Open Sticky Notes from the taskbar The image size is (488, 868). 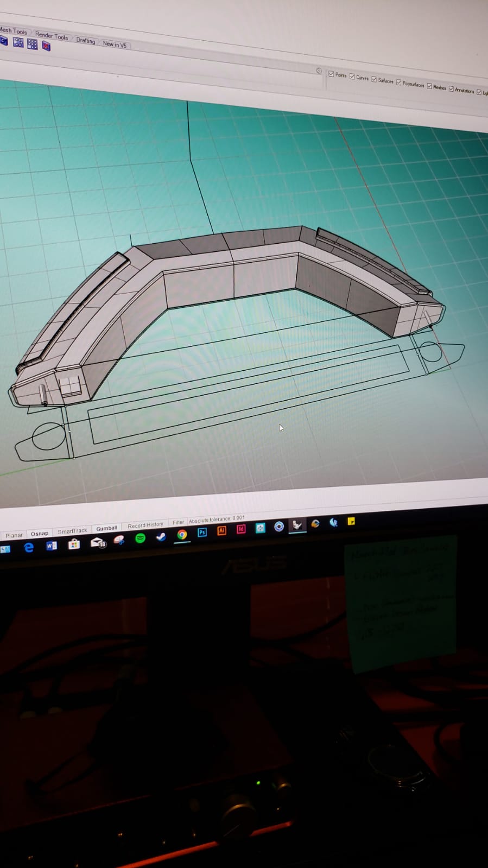click(351, 521)
